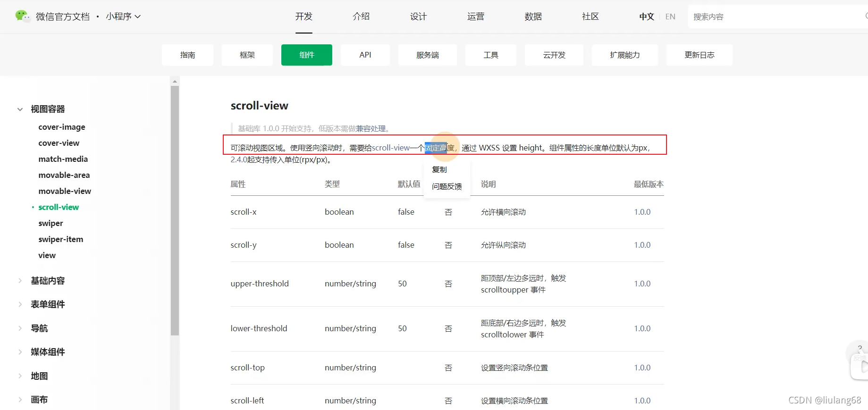Click the scroll-x property name
The image size is (868, 410).
pyautogui.click(x=244, y=212)
